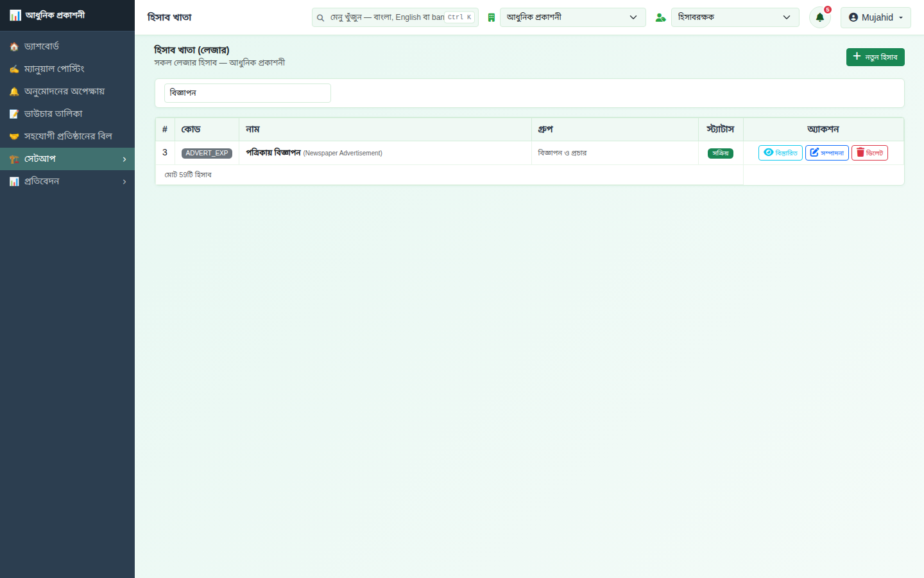Click the ড্যাশবোর্ড house icon in sidebar

[14, 47]
